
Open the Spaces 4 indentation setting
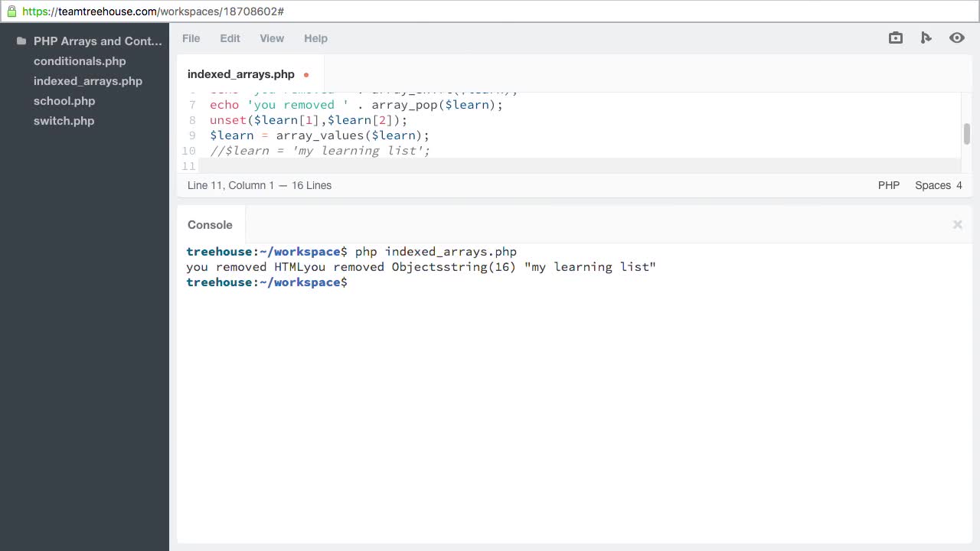938,185
